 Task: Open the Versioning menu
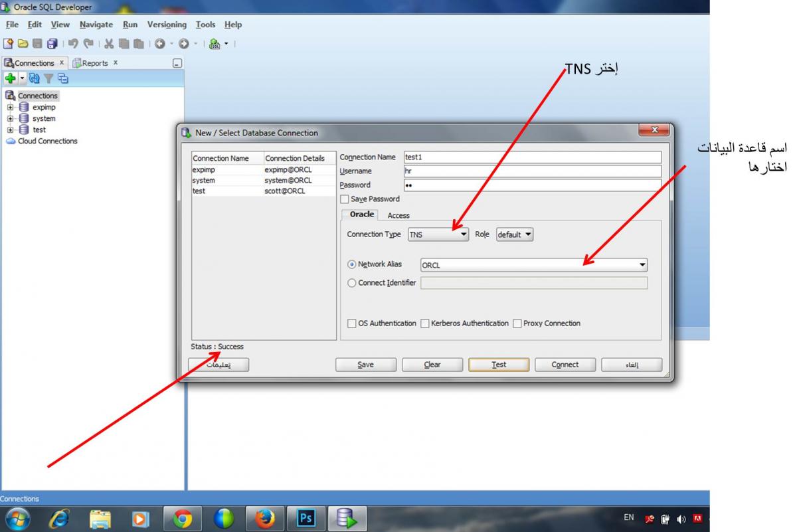coord(167,25)
